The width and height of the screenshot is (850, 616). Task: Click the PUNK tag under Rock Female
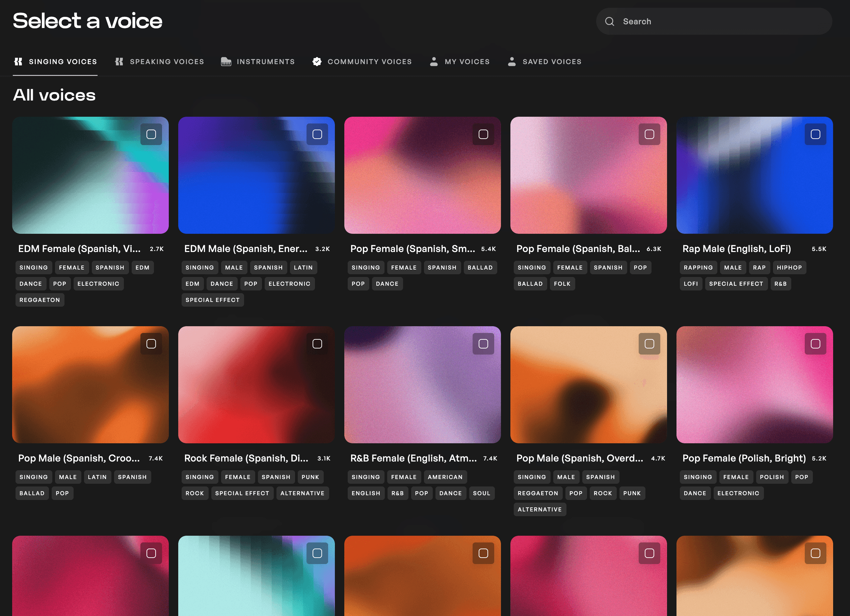pos(310,477)
